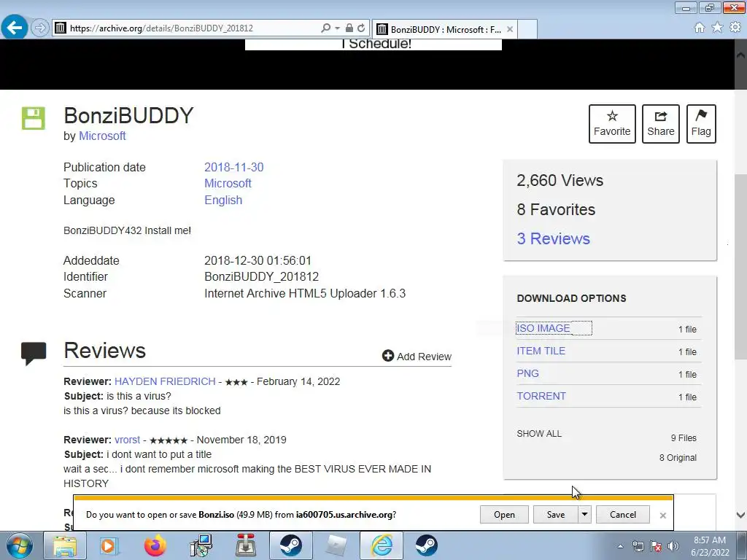The width and height of the screenshot is (747, 560).
Task: Open browser favorites star icon
Action: [x=717, y=28]
